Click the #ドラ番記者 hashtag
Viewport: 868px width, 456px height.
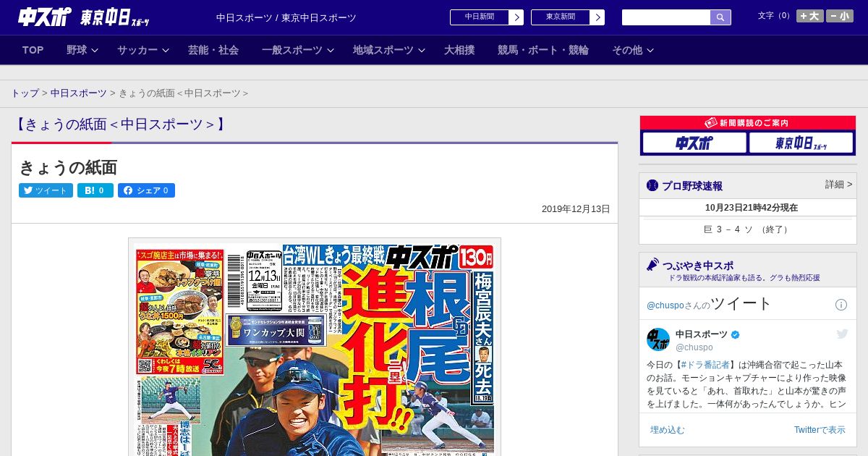(705, 365)
